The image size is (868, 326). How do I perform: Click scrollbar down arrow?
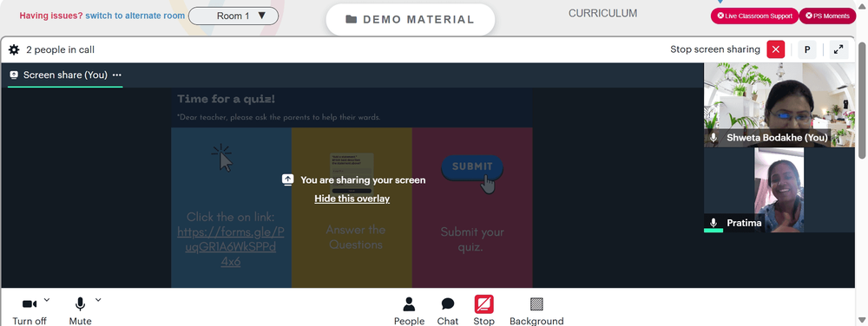[862, 320]
